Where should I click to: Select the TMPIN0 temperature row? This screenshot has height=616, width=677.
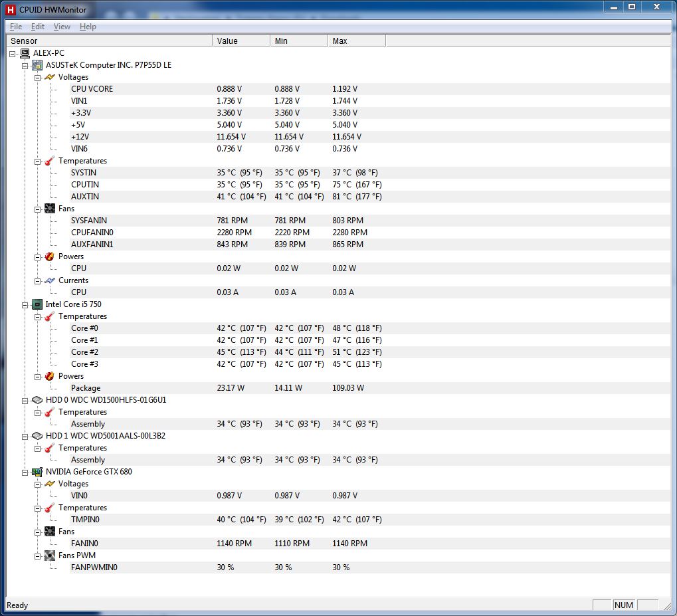click(x=371, y=520)
